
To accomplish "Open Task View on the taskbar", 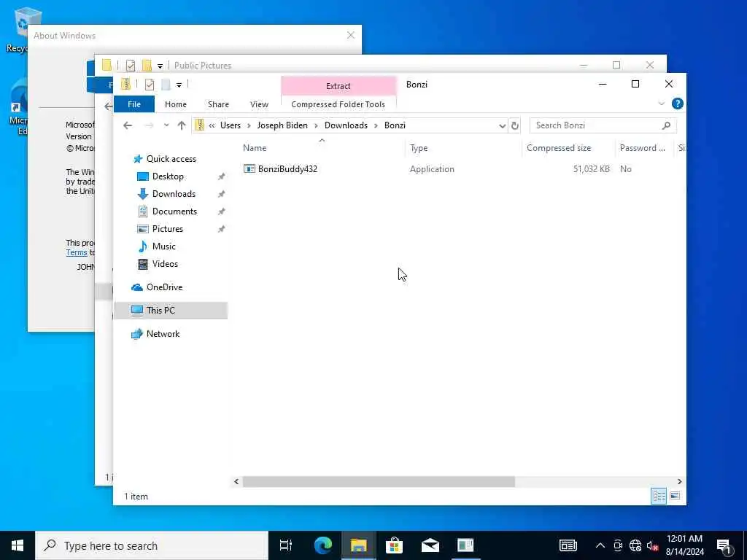I will [286, 545].
